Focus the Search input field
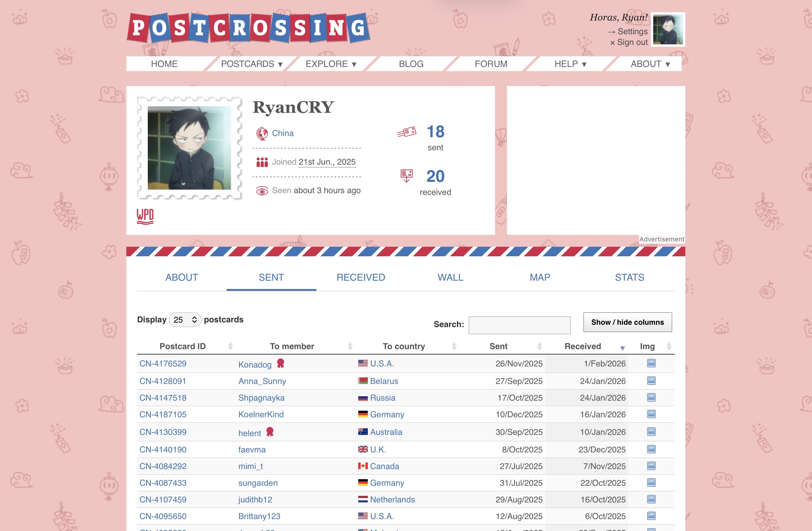812x531 pixels. click(x=519, y=325)
